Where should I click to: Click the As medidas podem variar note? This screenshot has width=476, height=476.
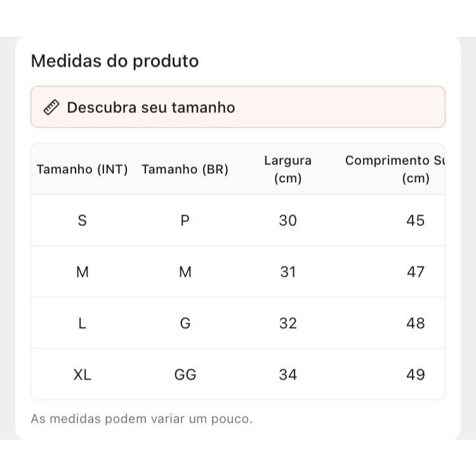(142, 419)
